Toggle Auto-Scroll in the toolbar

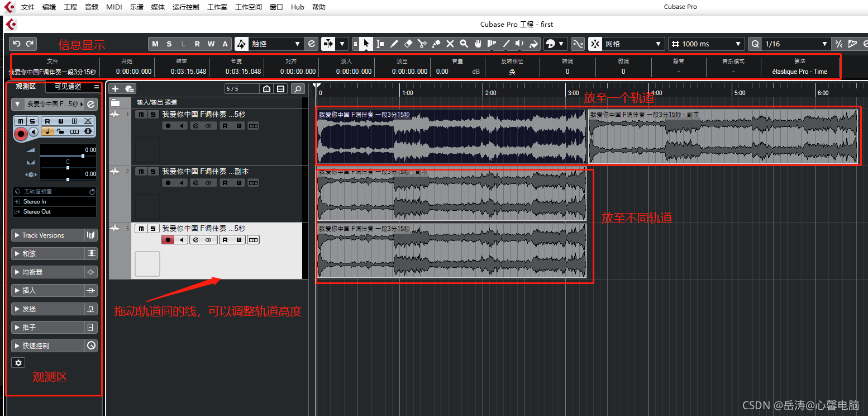point(328,44)
